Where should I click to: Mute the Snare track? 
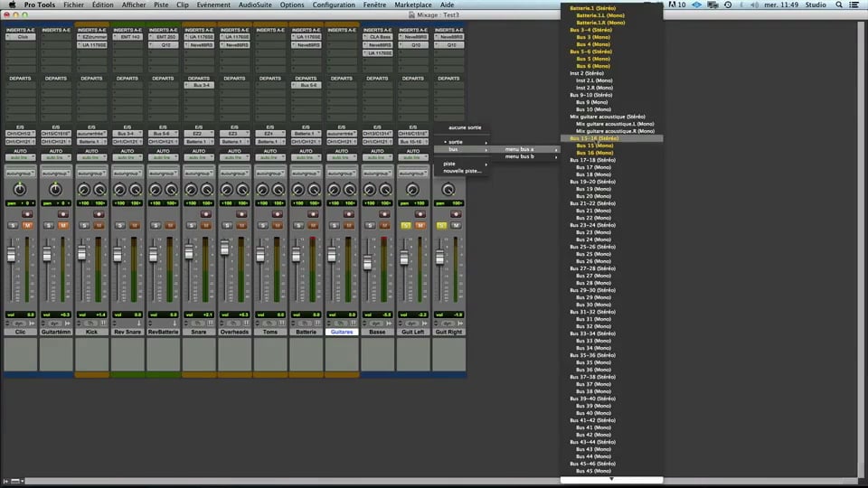(206, 226)
